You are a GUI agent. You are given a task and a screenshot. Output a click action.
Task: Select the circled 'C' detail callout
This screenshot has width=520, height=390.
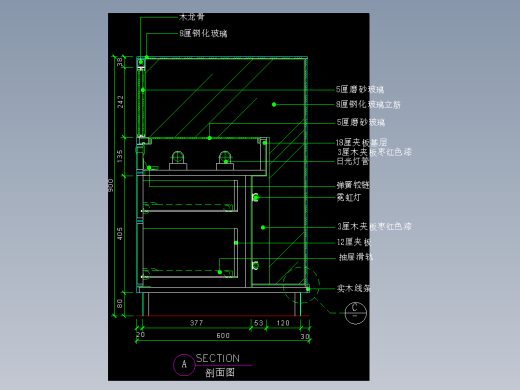355,313
